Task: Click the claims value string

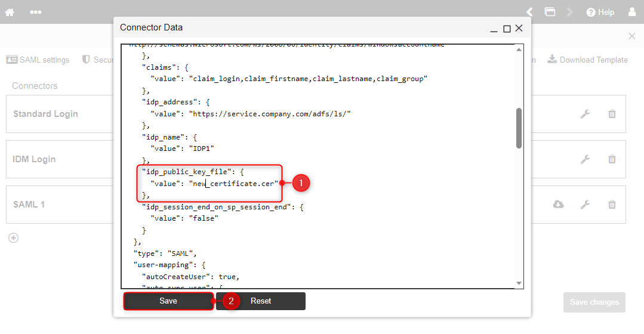Action: click(x=308, y=79)
